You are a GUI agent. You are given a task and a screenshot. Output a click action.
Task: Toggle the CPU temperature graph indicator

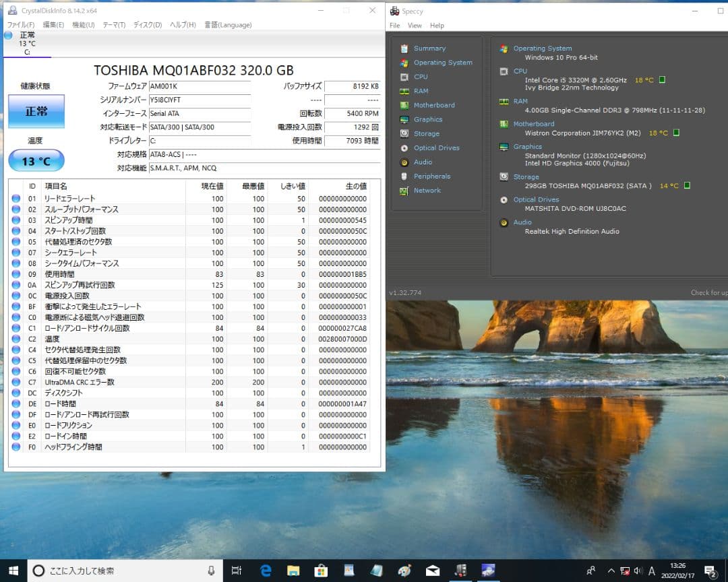pos(663,79)
